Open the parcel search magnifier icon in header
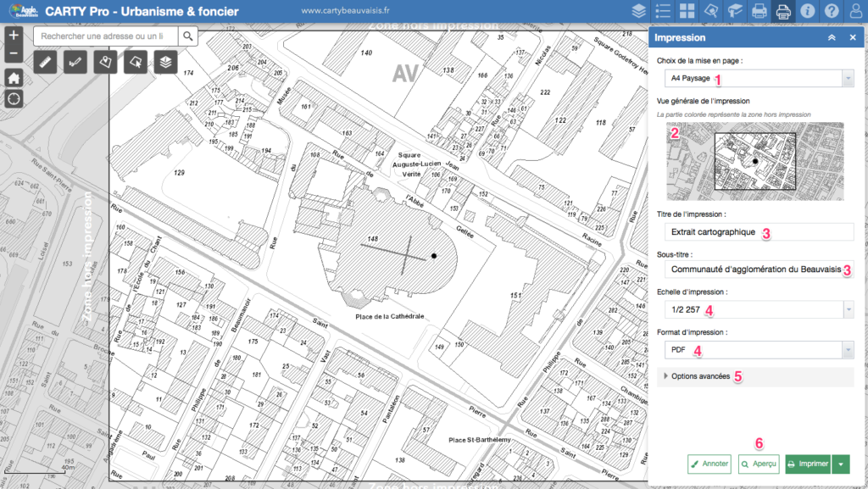 tap(711, 11)
